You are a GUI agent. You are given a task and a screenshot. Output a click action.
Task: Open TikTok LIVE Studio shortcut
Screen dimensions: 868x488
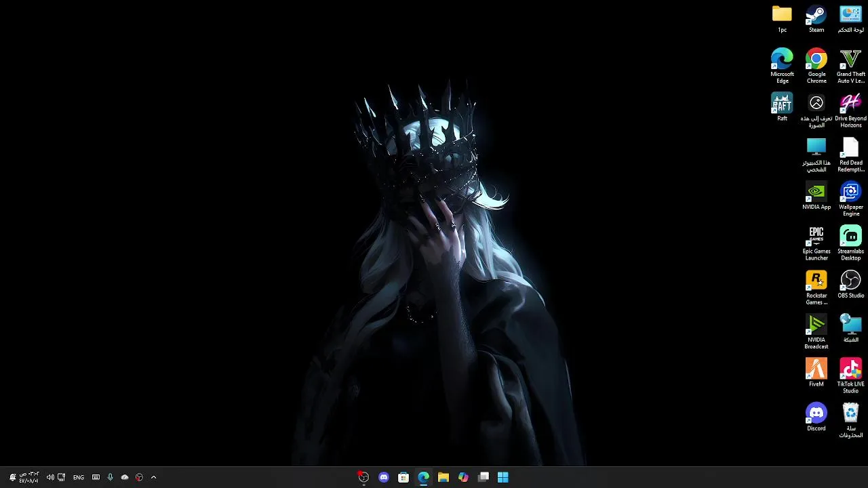point(850,375)
